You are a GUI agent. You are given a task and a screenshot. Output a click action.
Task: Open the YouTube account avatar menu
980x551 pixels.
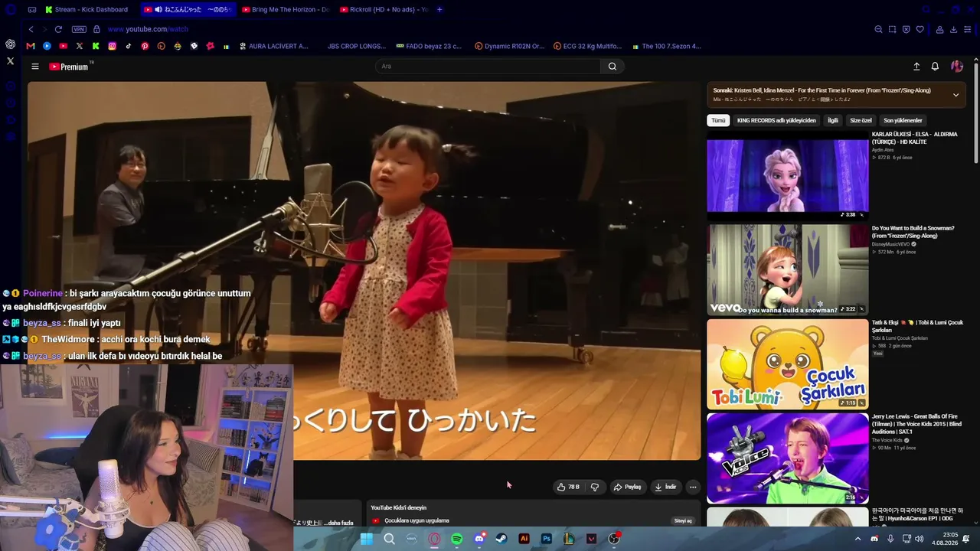click(957, 67)
